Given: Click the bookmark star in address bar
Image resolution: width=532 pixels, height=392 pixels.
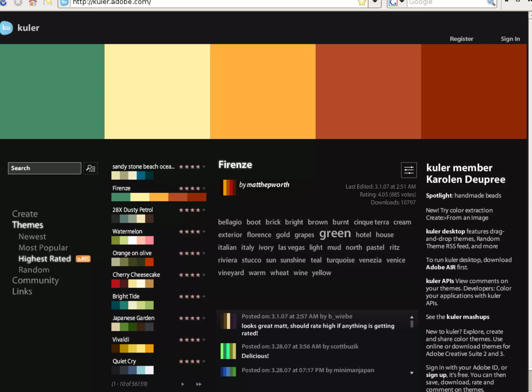Looking at the screenshot, I should coord(362,3).
